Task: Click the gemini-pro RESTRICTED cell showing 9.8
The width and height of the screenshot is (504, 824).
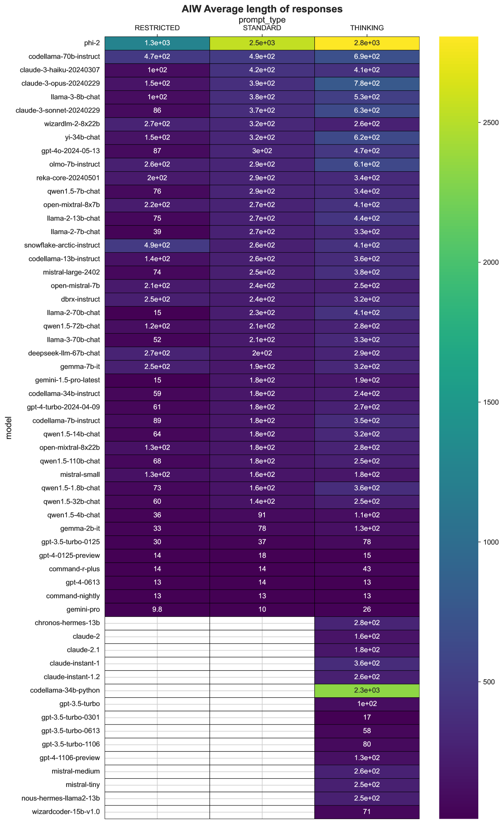Action: (x=157, y=609)
